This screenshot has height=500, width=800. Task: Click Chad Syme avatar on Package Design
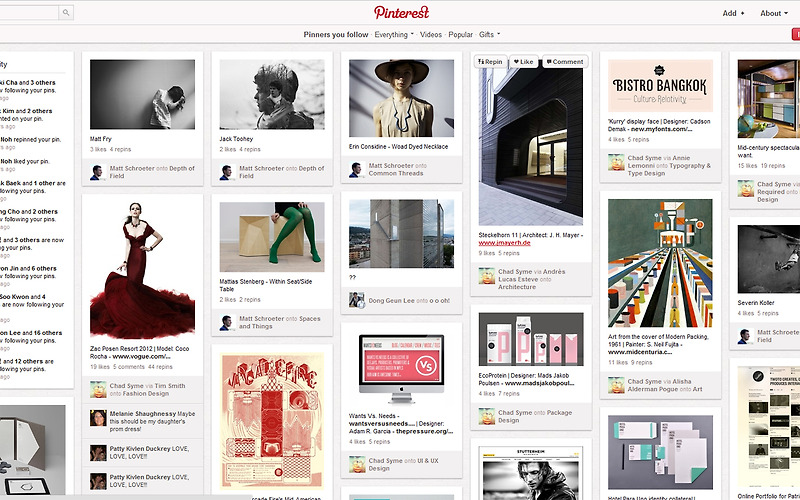tap(487, 416)
